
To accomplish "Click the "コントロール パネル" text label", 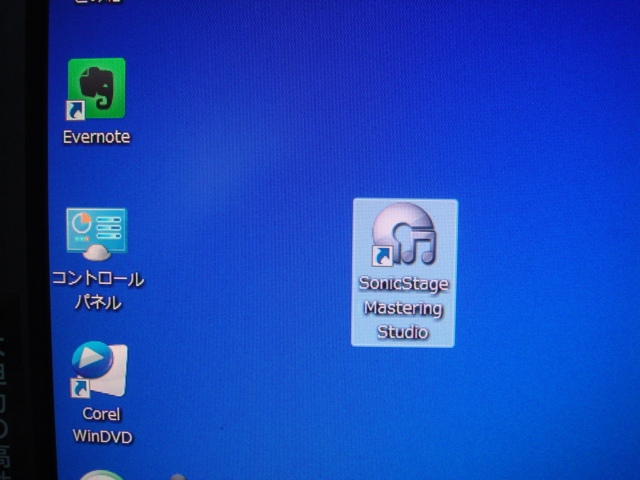I will point(98,290).
